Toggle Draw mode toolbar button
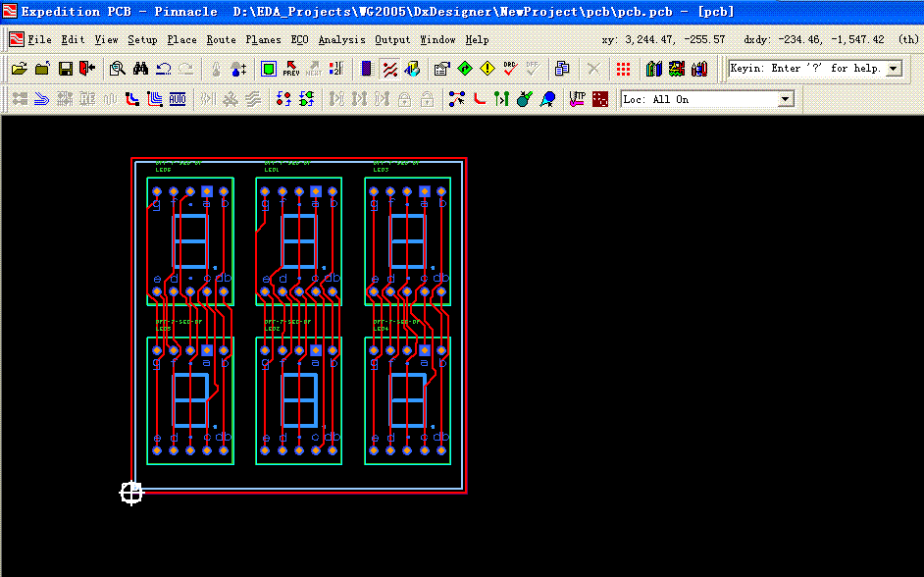 pos(412,69)
